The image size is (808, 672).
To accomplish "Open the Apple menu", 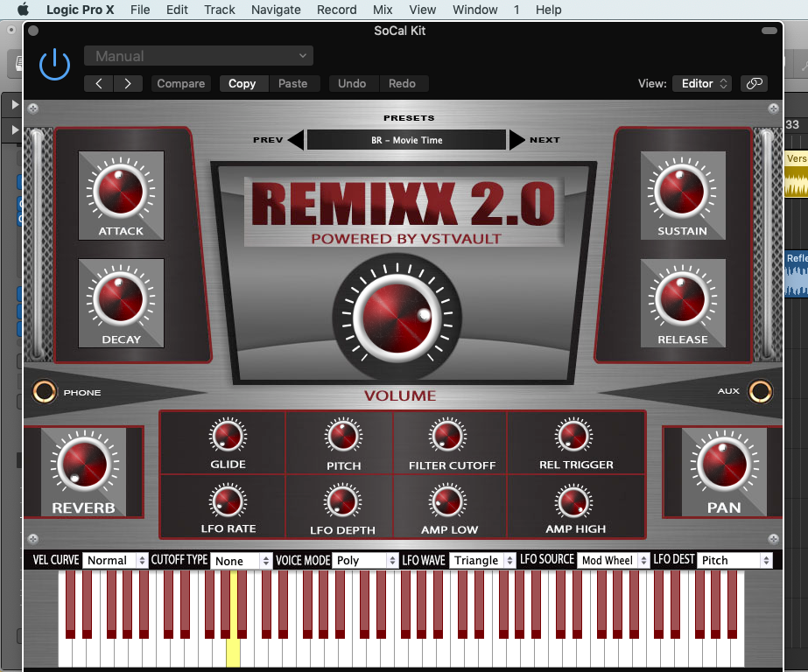I will [23, 10].
